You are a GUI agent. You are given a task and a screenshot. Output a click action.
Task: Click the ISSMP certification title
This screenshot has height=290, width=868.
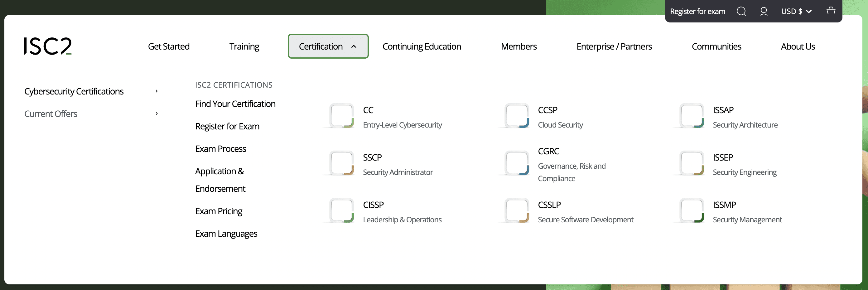pyautogui.click(x=724, y=205)
